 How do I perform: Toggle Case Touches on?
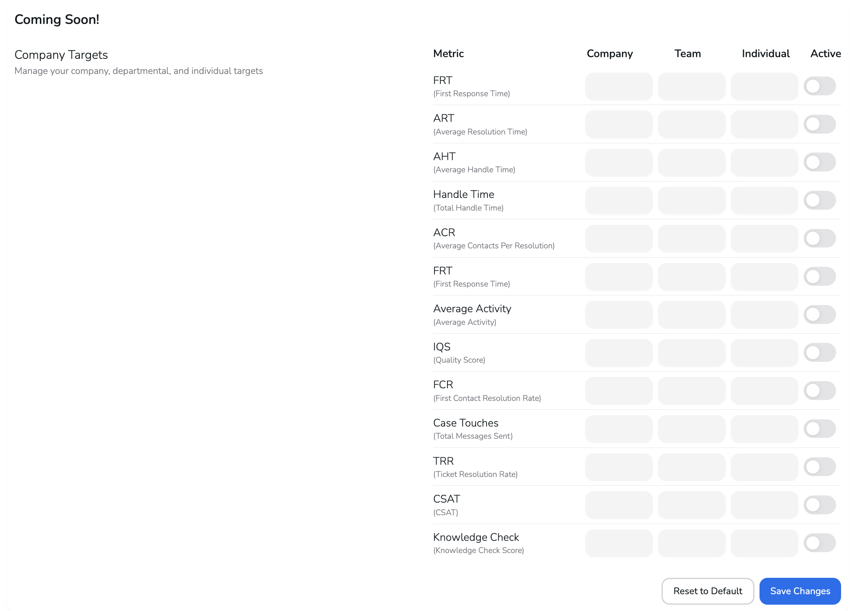(819, 429)
